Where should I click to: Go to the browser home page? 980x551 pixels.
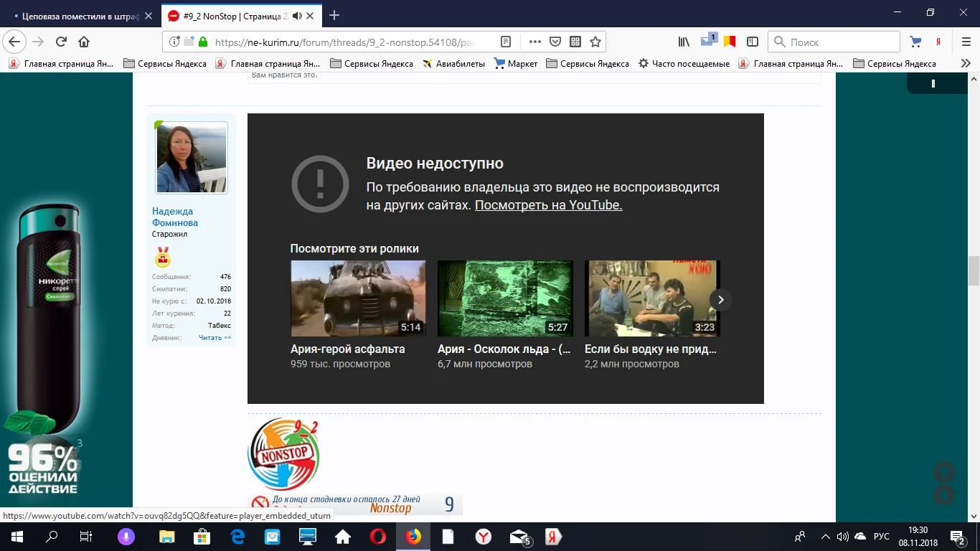tap(84, 42)
